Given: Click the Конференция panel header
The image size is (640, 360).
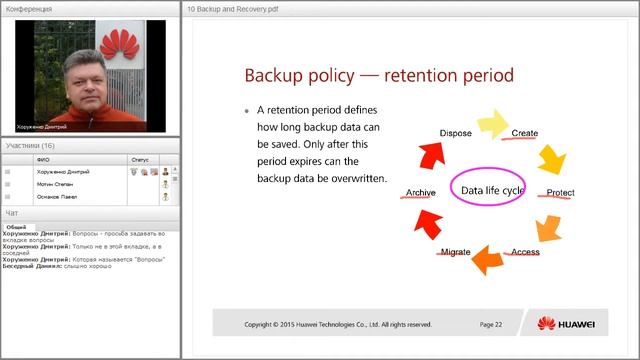Looking at the screenshot, I should (90, 9).
